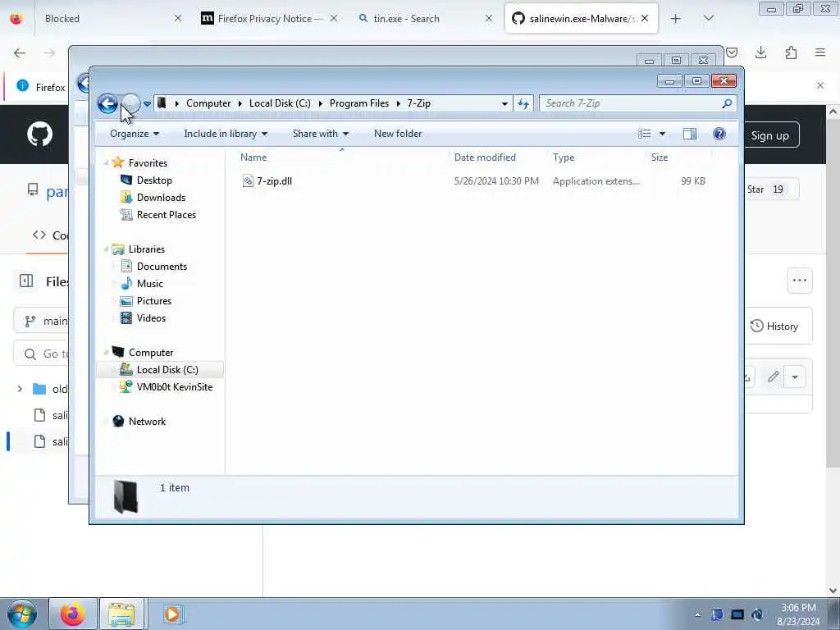Open Videos library
Image resolution: width=840 pixels, height=630 pixels.
(x=151, y=317)
